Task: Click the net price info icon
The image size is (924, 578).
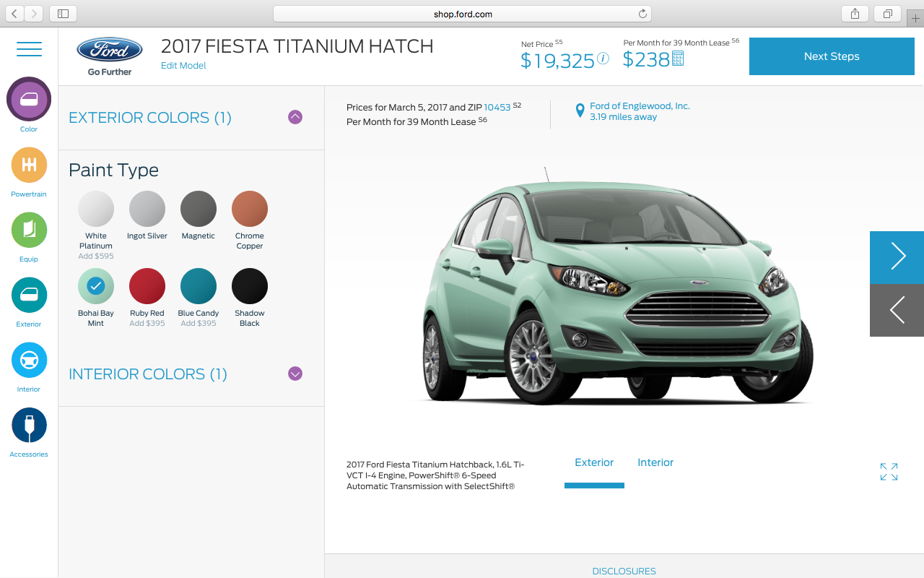Action: 603,59
